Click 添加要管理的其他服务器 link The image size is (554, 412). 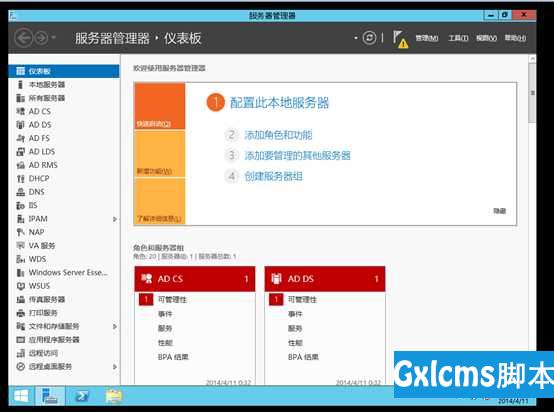point(297,155)
